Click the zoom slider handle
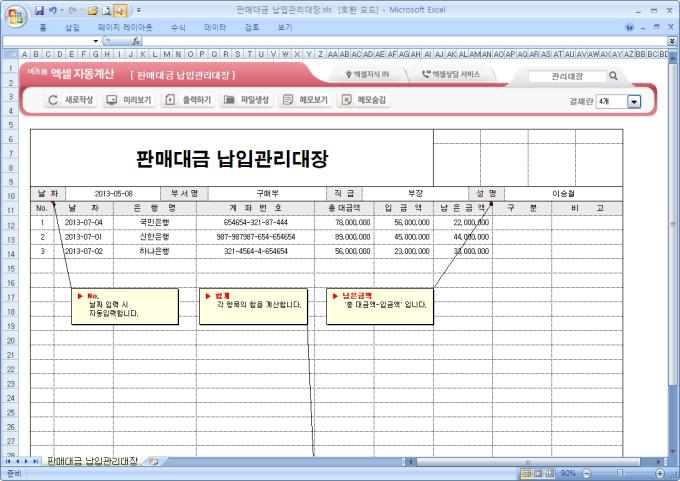This screenshot has height=481, width=680. tap(620, 473)
